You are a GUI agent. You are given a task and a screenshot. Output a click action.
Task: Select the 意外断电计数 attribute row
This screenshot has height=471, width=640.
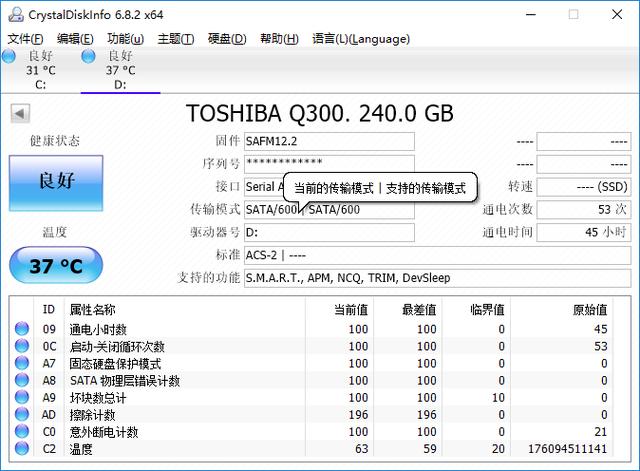[x=311, y=431]
